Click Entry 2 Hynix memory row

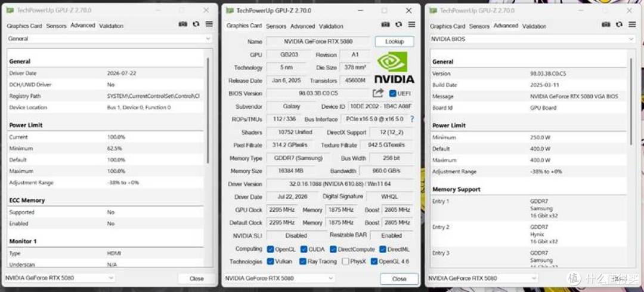click(x=529, y=234)
